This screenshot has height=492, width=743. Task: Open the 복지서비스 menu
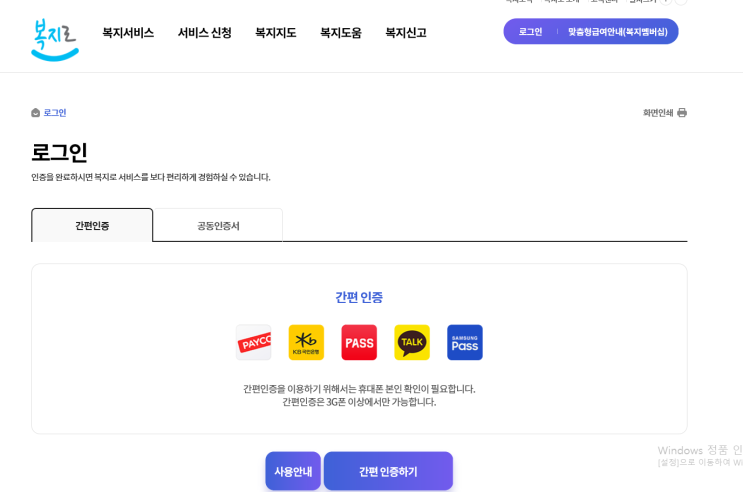[x=128, y=33]
